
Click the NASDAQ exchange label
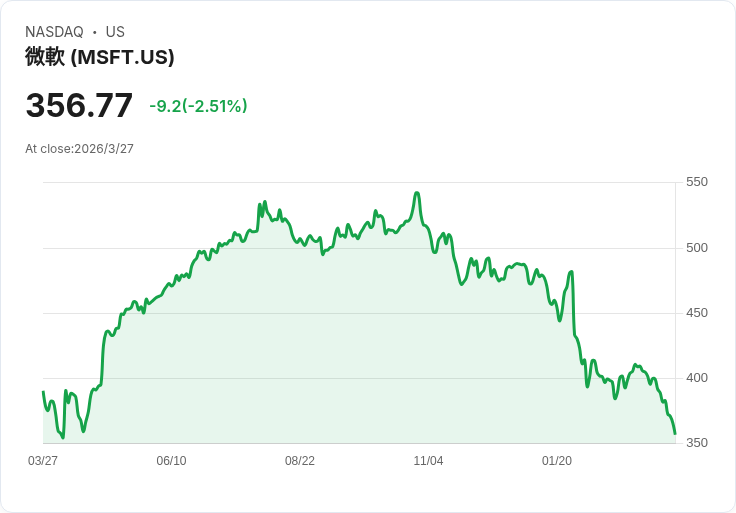[54, 32]
